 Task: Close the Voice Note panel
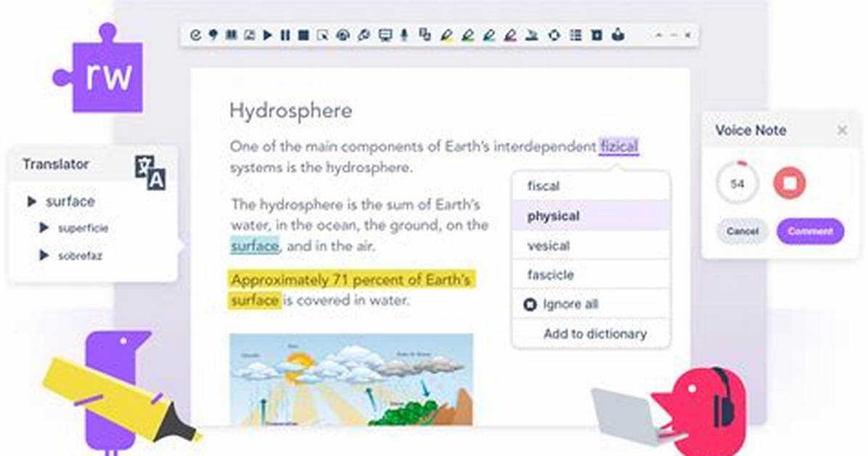click(x=842, y=130)
